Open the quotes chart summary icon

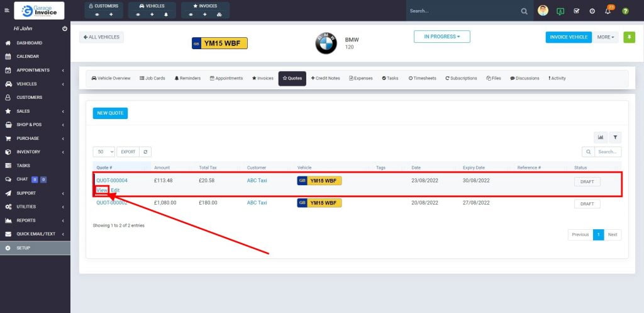point(601,137)
